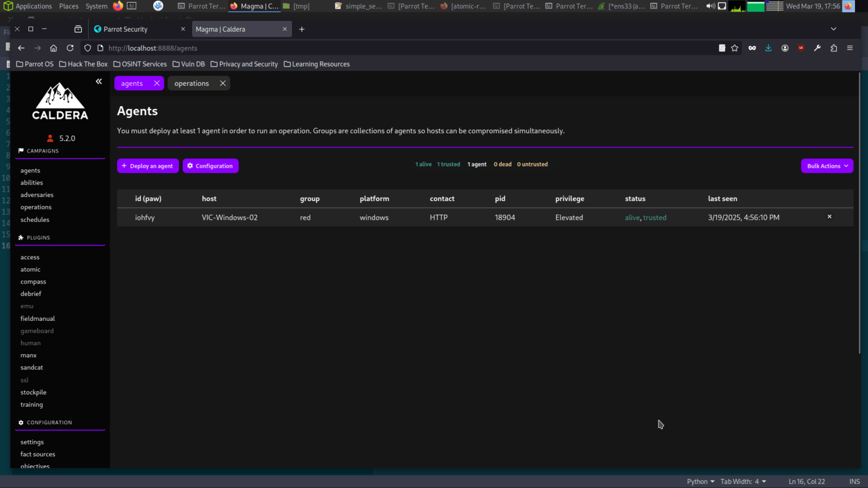The height and width of the screenshot is (488, 868).
Task: Go home using the browser home icon
Action: (x=53, y=48)
